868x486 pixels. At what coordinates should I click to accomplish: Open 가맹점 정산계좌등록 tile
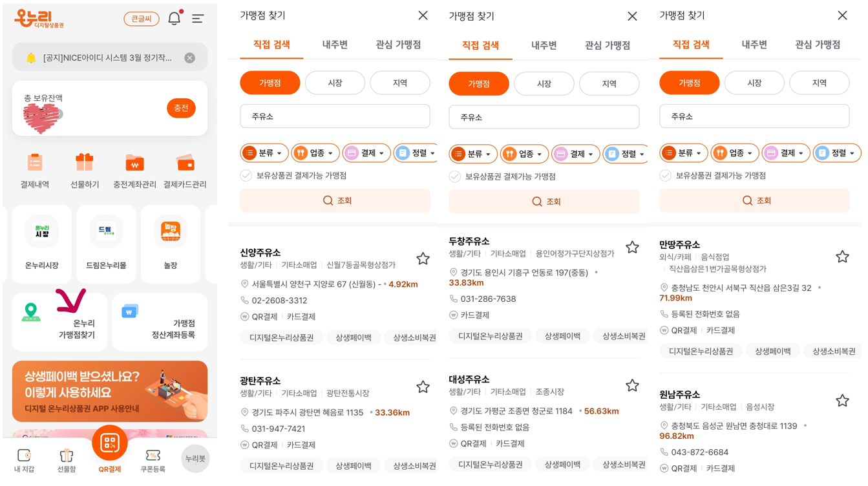(x=160, y=322)
